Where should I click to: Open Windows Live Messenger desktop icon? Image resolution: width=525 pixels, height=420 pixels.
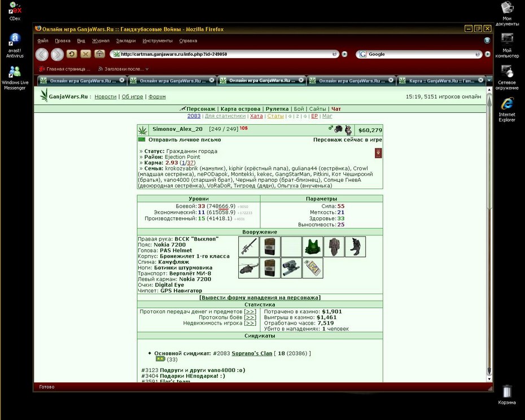(x=15, y=78)
